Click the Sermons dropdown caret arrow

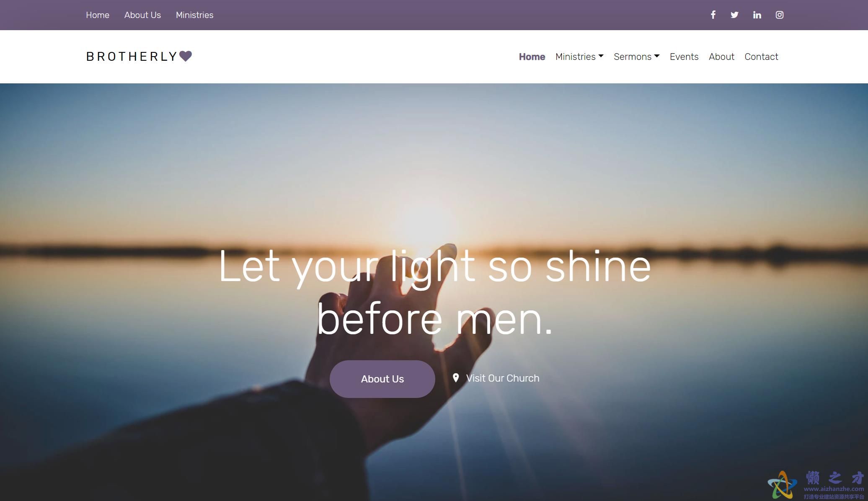(657, 56)
